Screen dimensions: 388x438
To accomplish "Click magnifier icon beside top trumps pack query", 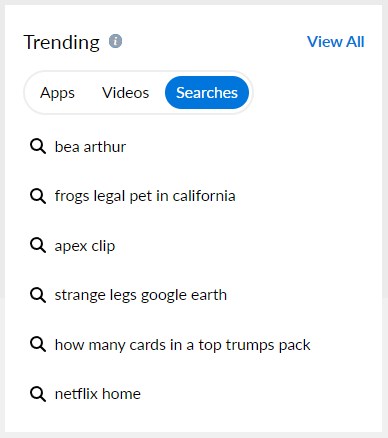I will point(38,344).
